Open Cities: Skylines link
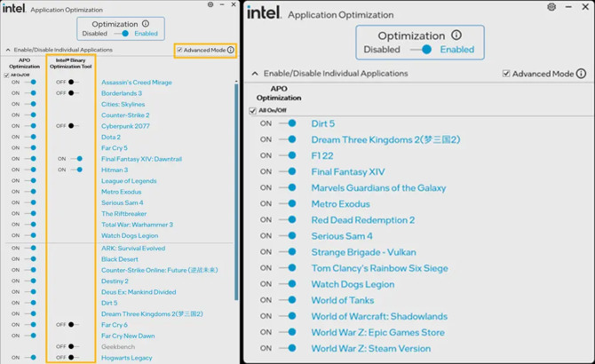This screenshot has height=364, width=595. coord(123,104)
